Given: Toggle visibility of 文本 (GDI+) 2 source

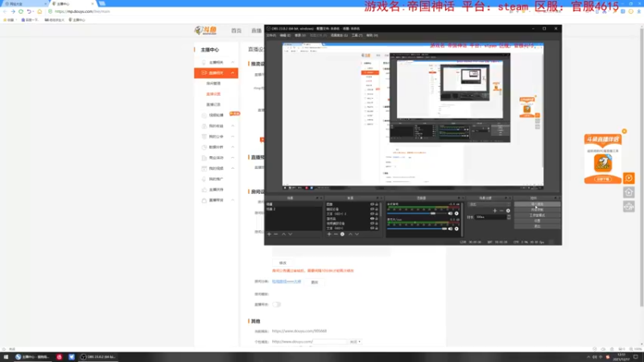Looking at the screenshot, I should click(x=372, y=214).
